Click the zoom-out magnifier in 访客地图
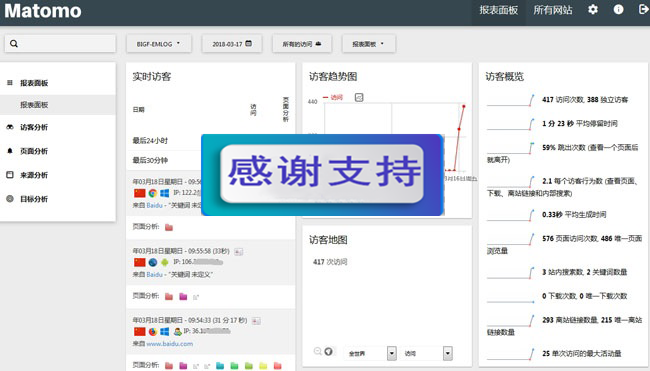 pos(318,352)
